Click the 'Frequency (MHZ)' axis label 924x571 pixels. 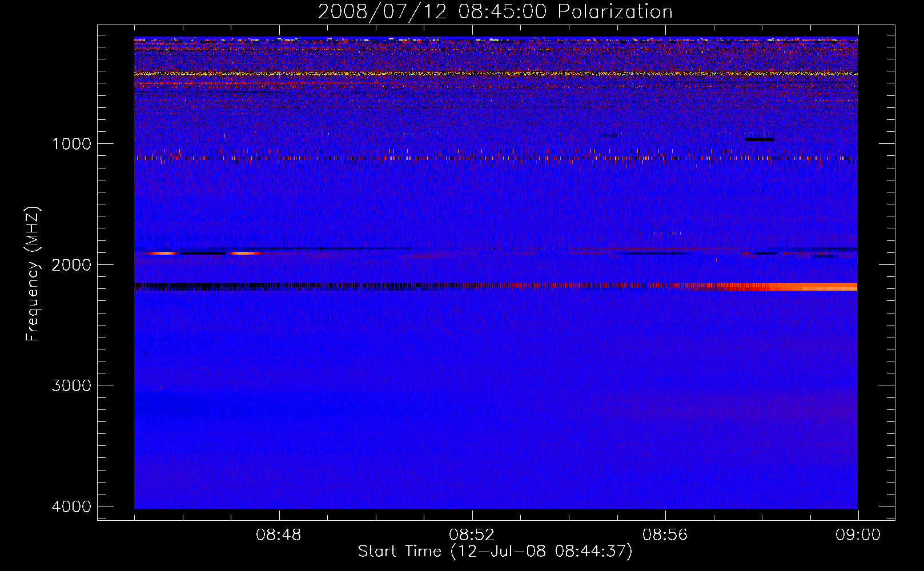coord(33,274)
